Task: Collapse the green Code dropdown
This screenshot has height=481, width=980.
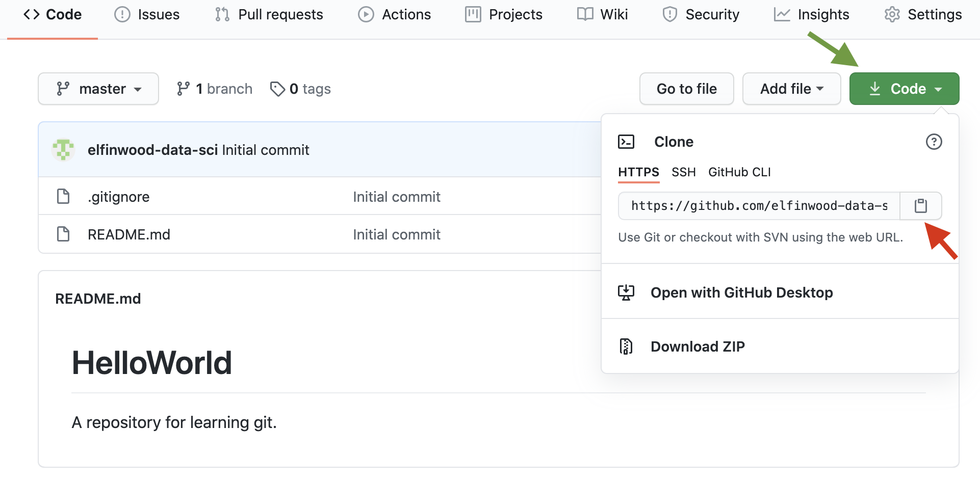Action: (904, 89)
